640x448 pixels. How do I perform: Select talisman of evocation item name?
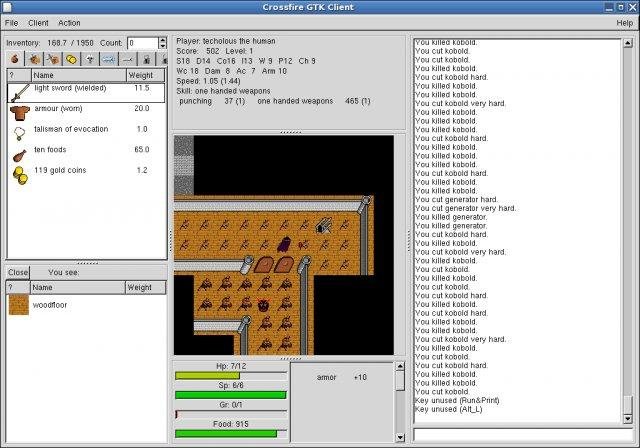tap(71, 129)
